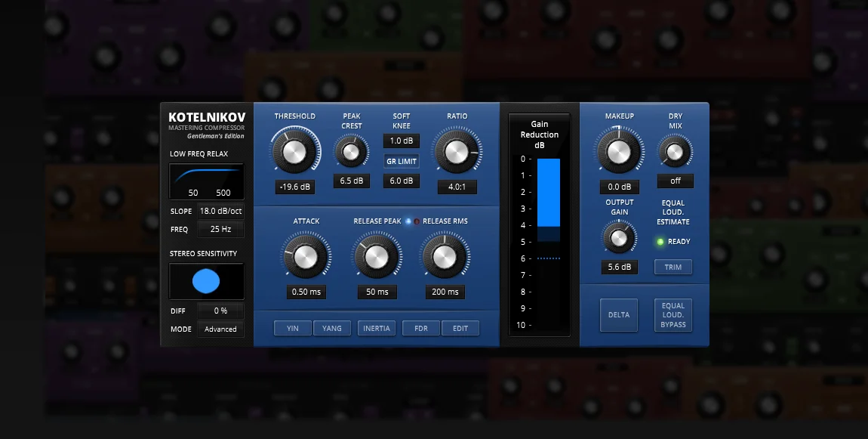
Task: Click the 25 Hz frequency field
Action: [x=220, y=229]
